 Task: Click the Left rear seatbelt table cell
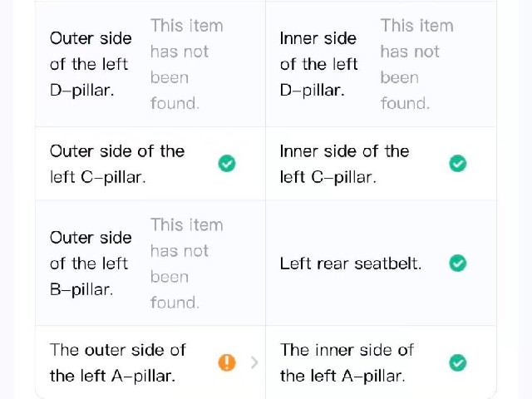(x=381, y=264)
